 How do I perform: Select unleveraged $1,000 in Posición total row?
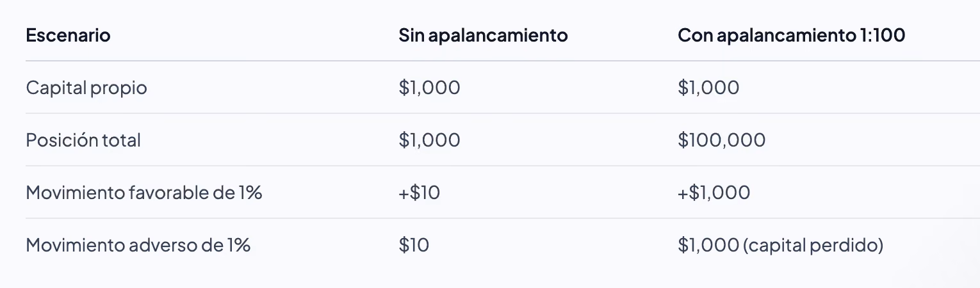[429, 140]
